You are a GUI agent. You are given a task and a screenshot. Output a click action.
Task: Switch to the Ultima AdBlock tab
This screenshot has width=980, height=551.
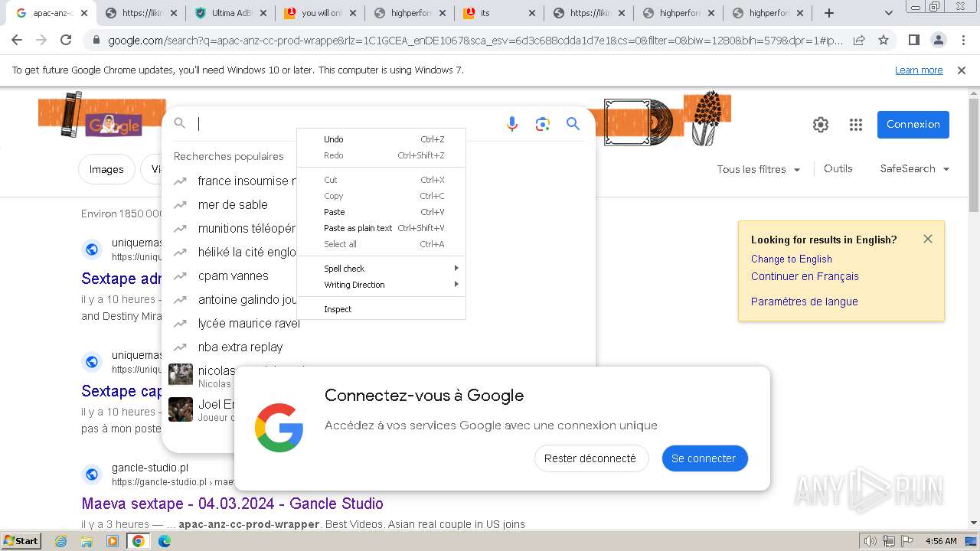(230, 13)
